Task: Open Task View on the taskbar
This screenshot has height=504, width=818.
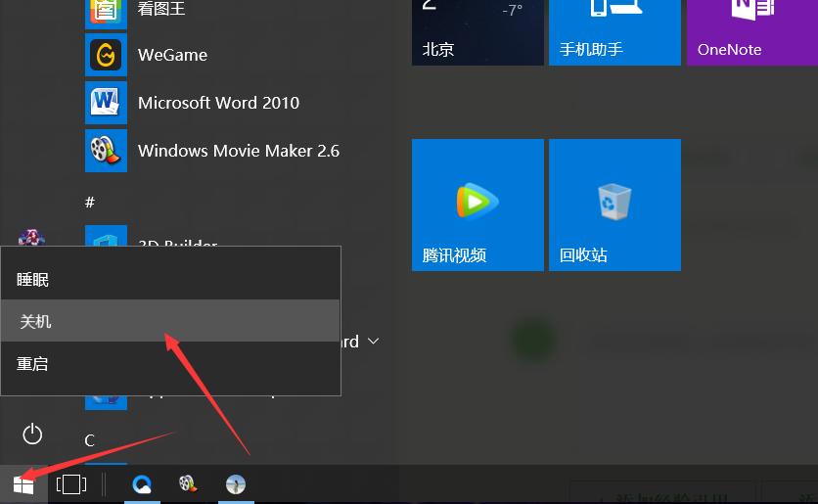Action: click(x=71, y=484)
